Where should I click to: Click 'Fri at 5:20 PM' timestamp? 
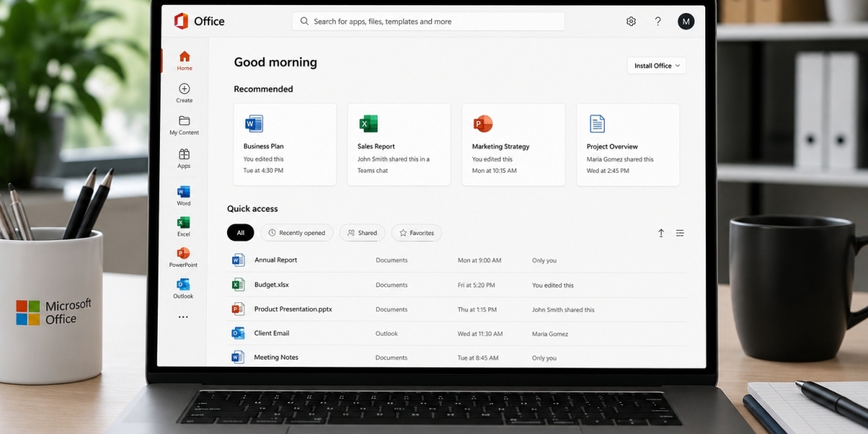(x=477, y=285)
